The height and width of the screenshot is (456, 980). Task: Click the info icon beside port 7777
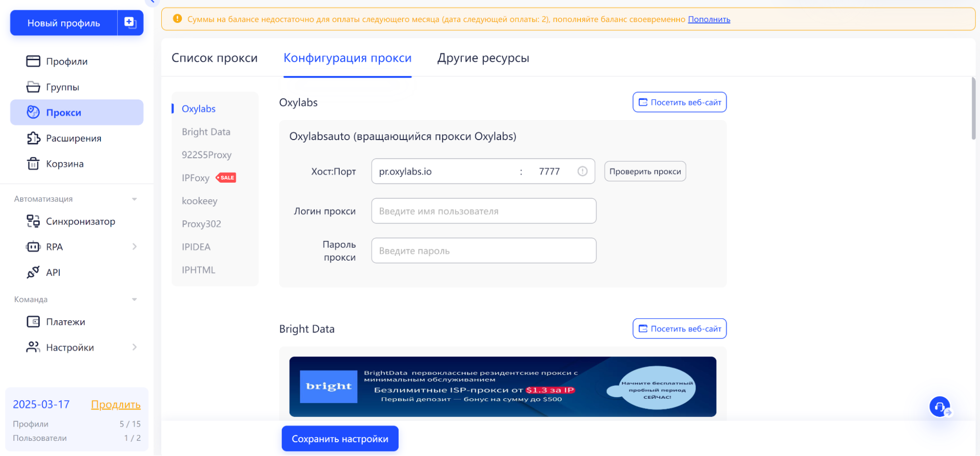(582, 171)
